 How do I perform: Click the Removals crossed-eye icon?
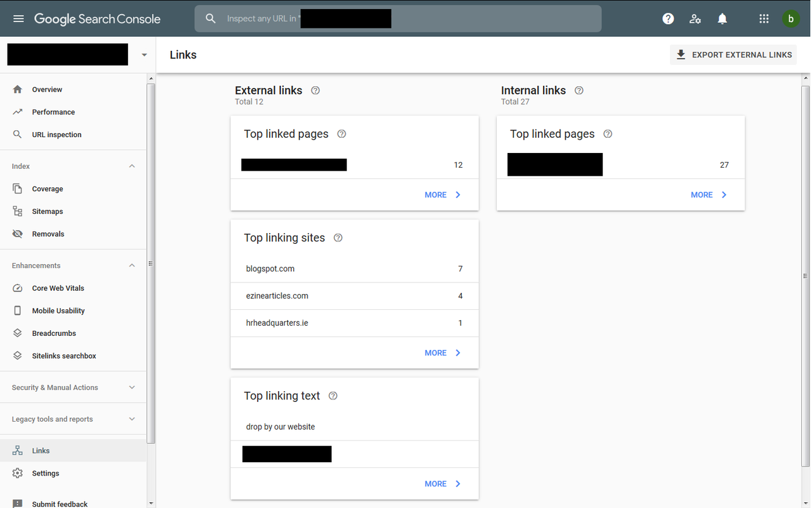(x=18, y=234)
